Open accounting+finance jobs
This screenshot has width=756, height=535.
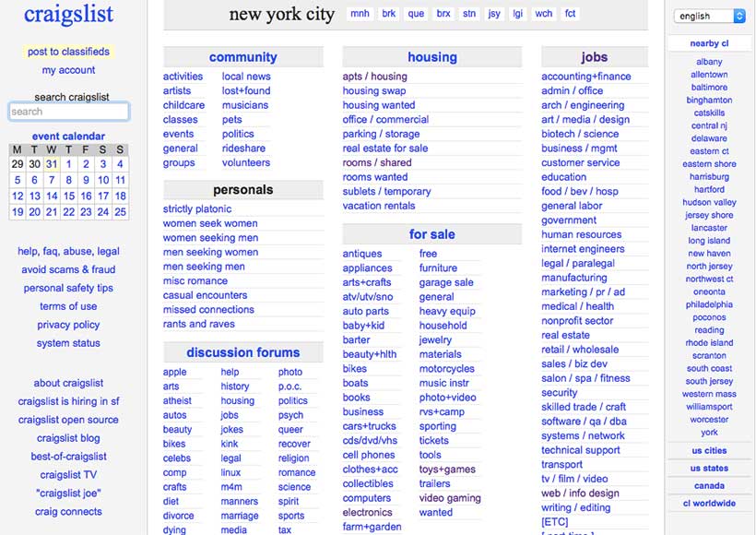(585, 77)
